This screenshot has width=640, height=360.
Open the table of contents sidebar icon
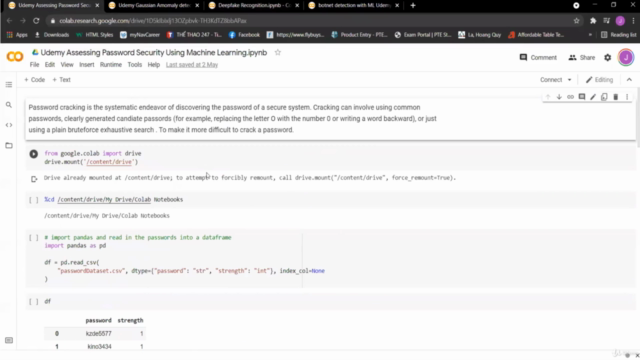click(x=9, y=84)
